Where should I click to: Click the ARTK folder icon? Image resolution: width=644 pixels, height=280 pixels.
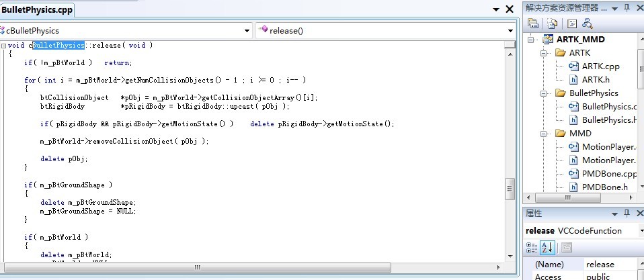click(561, 52)
